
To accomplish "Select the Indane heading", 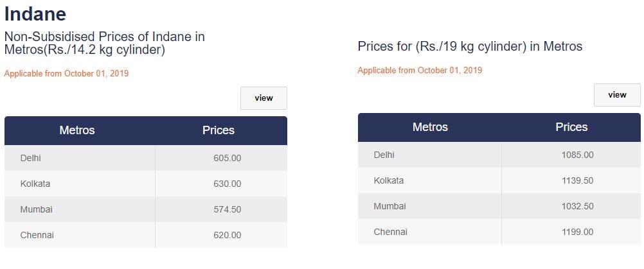I will (x=35, y=14).
